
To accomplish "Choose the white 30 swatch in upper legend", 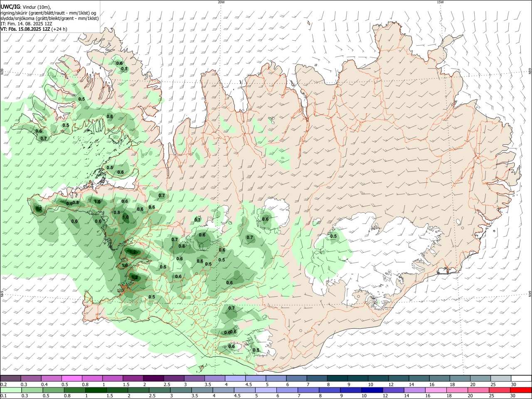I will [521, 378].
